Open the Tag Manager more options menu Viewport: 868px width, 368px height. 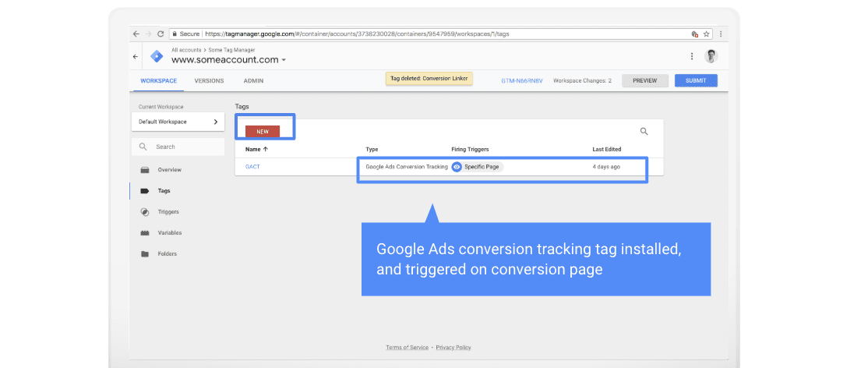[x=691, y=56]
